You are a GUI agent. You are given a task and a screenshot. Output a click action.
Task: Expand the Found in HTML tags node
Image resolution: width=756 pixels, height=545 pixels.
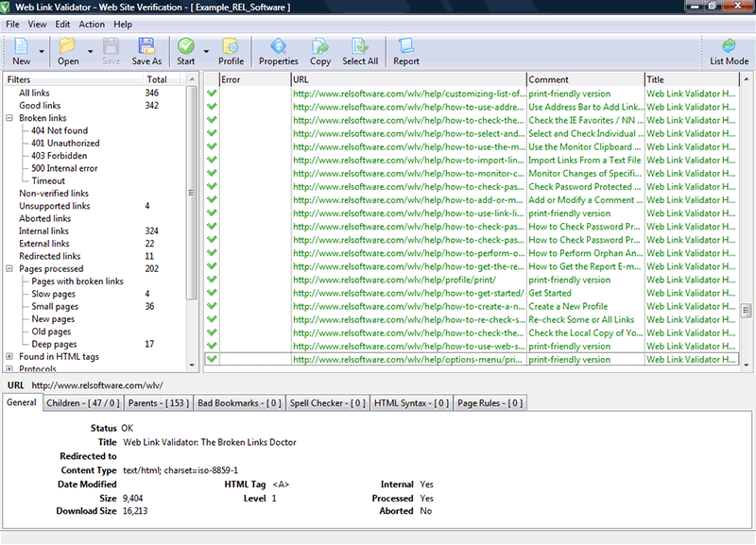pos(9,357)
